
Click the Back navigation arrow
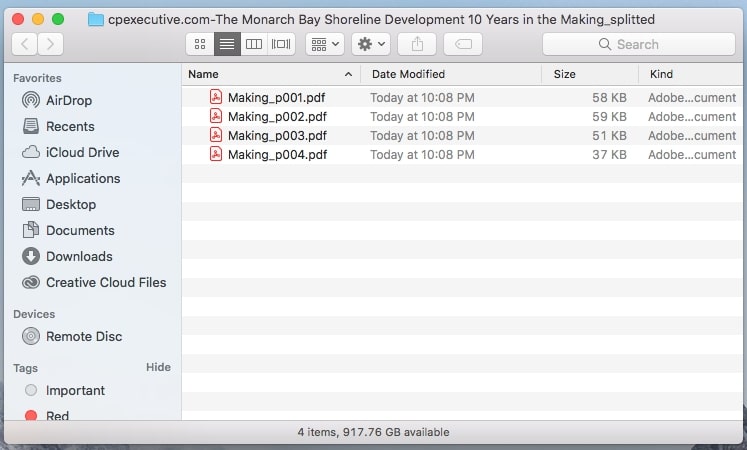click(x=25, y=44)
